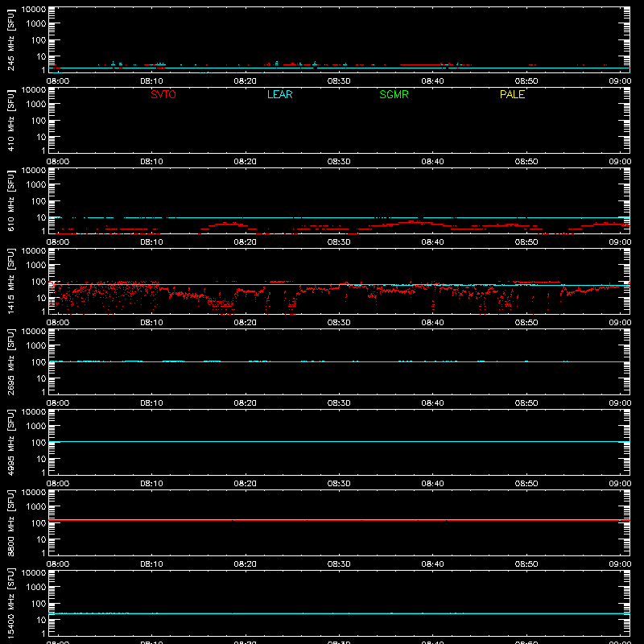The image size is (644, 644).
Task: Click 08:30 time label under 1415 MHz panel
Action: click(339, 323)
